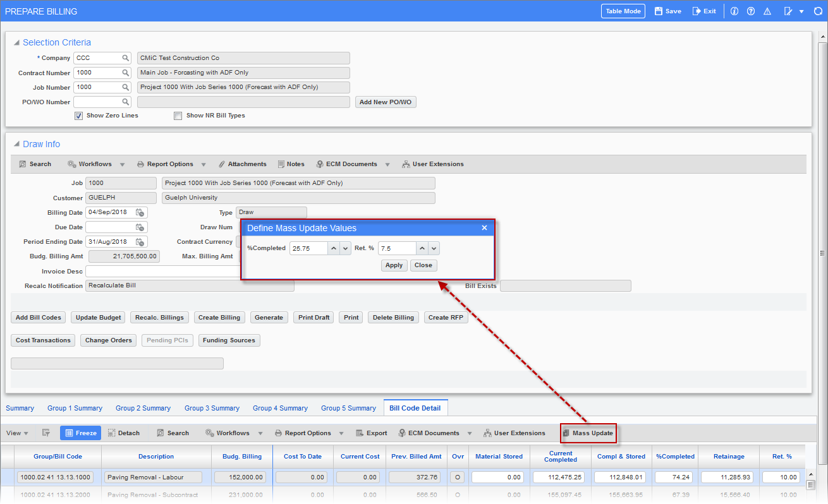
Task: Click the Invoice Desc input field
Action: click(162, 271)
